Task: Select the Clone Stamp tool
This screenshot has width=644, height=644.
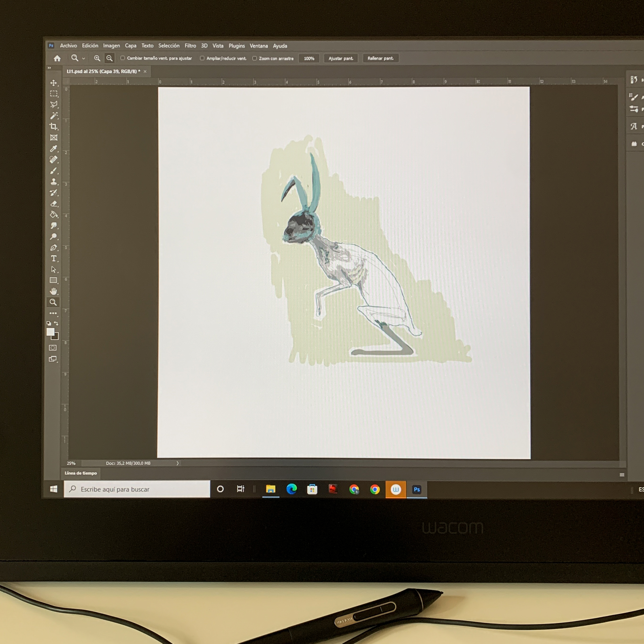Action: point(54,182)
